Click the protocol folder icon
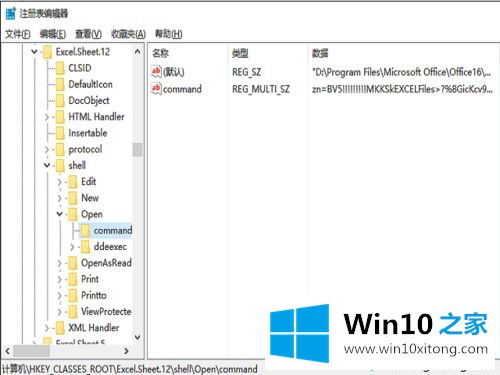Viewport: 500px width, 375px height. pyautogui.click(x=60, y=149)
